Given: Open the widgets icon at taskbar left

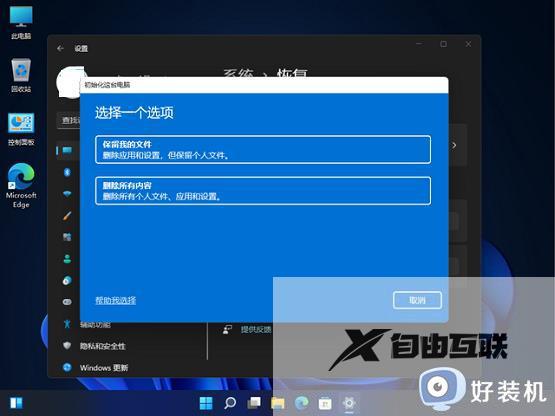Looking at the screenshot, I should pyautogui.click(x=16, y=403).
